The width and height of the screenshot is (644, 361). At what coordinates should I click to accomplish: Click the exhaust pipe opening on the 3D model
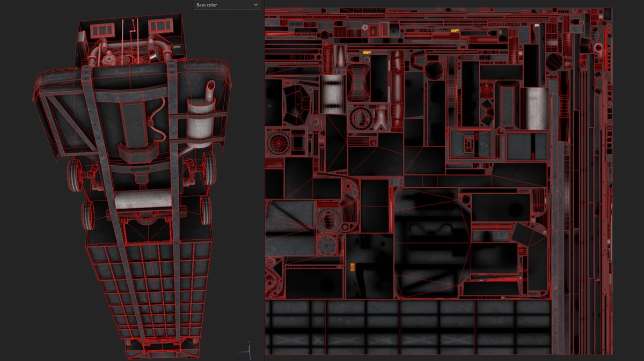209,85
